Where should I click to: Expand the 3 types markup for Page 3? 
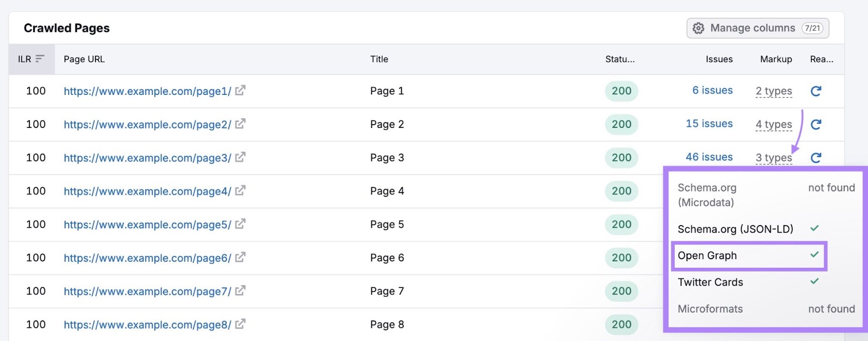(x=774, y=158)
